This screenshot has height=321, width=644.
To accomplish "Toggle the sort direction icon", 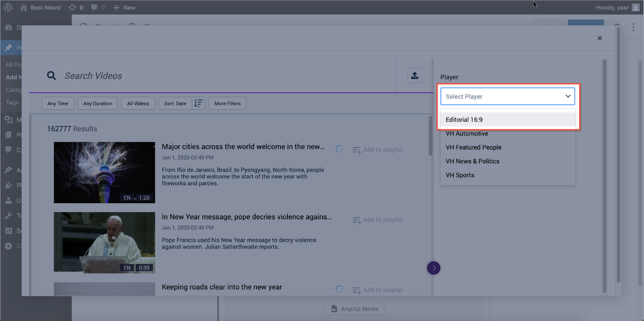I will point(199,103).
